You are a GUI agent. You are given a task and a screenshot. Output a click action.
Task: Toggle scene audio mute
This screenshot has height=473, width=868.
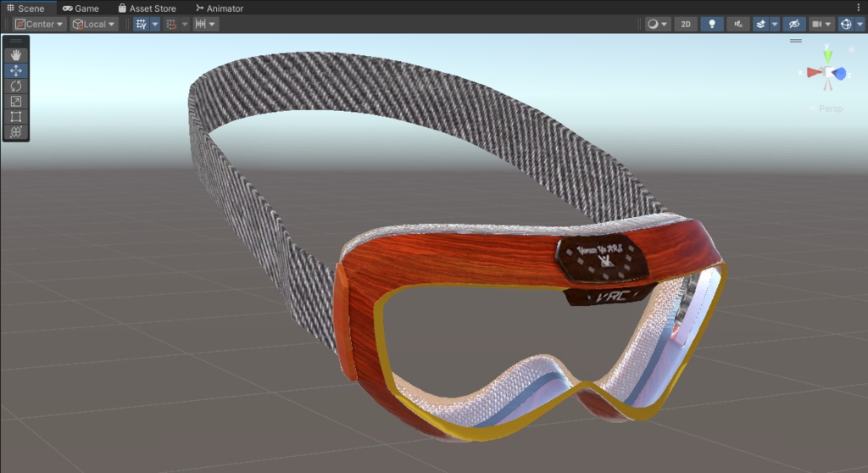click(738, 24)
